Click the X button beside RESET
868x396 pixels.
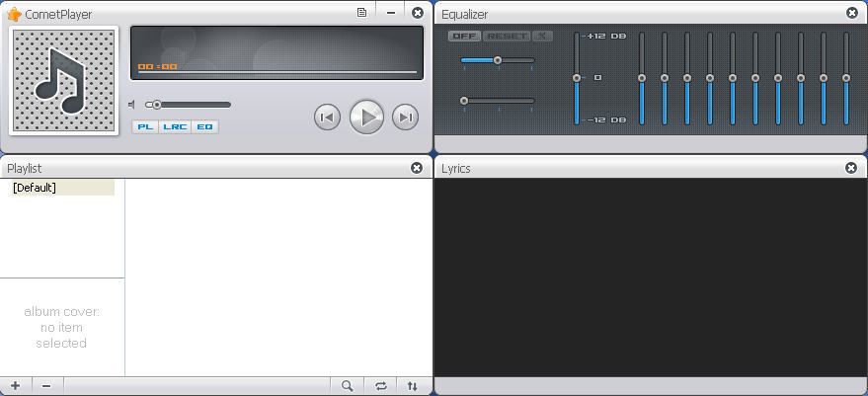pos(542,36)
